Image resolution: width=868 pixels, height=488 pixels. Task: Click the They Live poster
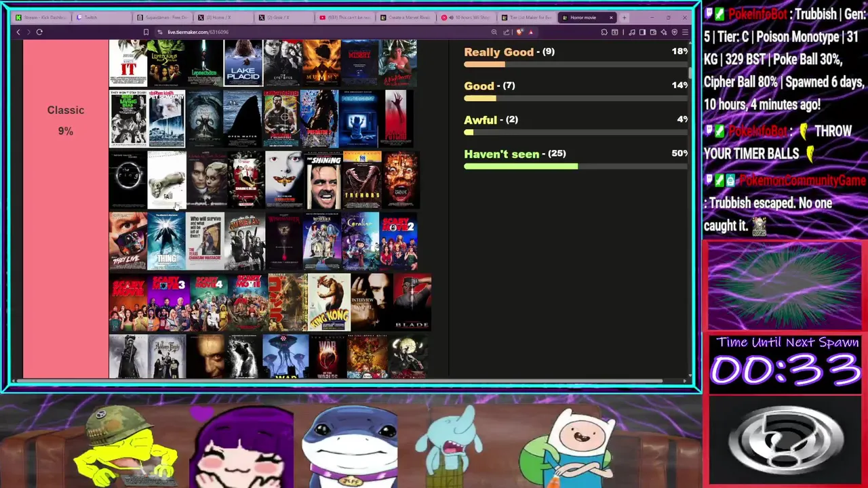click(x=128, y=241)
